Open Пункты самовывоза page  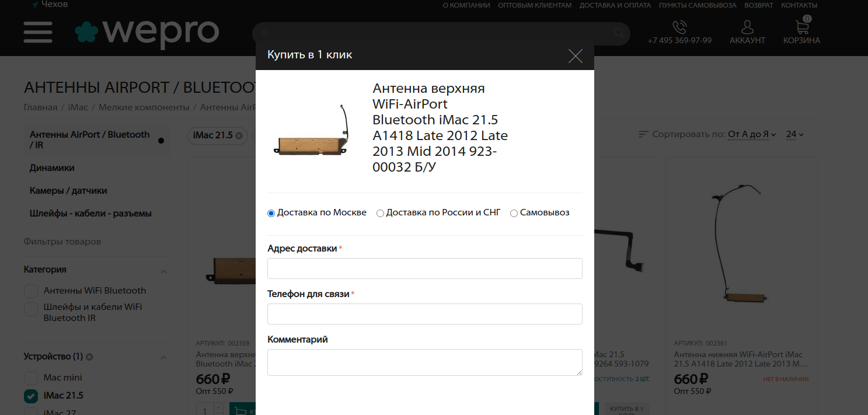[x=698, y=5]
